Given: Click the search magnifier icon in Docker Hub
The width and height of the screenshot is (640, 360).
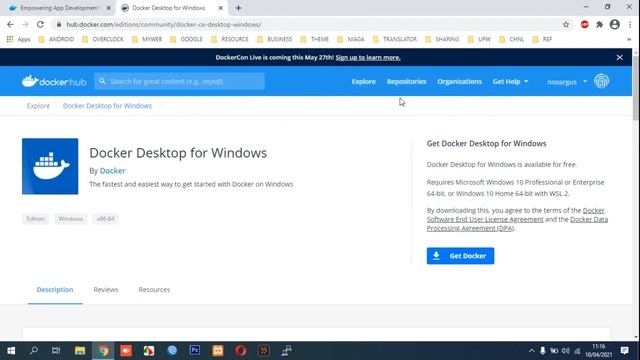Looking at the screenshot, I should coord(102,81).
